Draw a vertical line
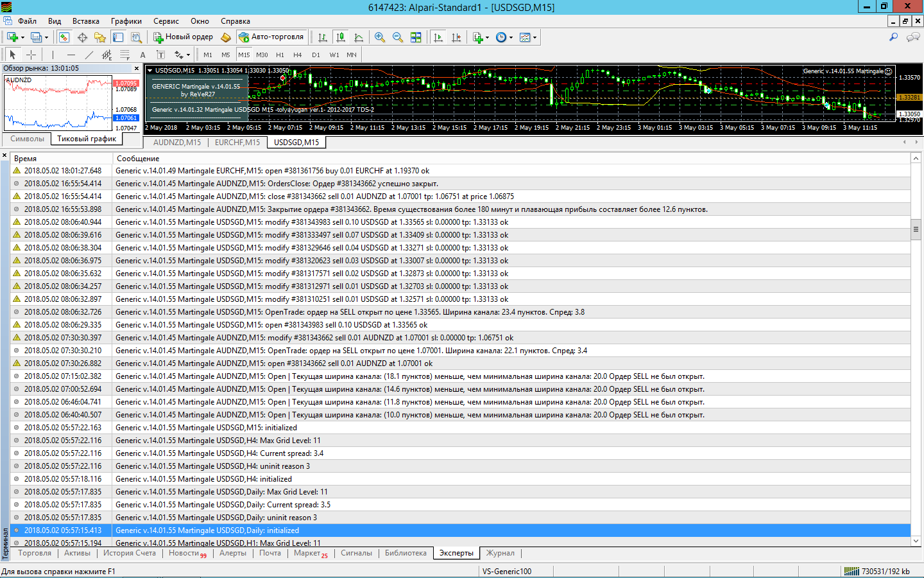The height and width of the screenshot is (578, 924). [x=53, y=55]
